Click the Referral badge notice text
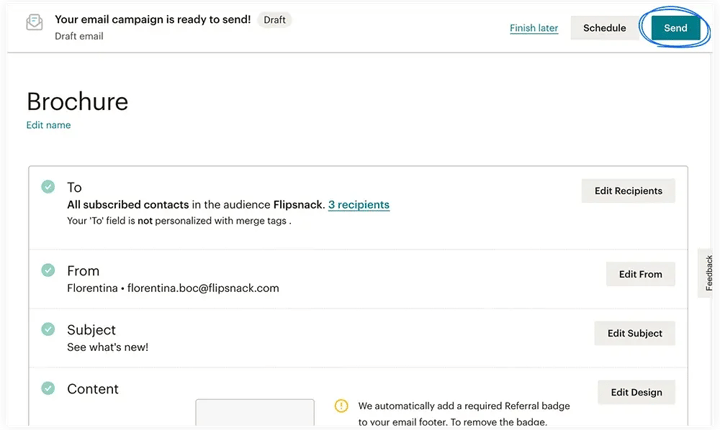 coord(464,414)
